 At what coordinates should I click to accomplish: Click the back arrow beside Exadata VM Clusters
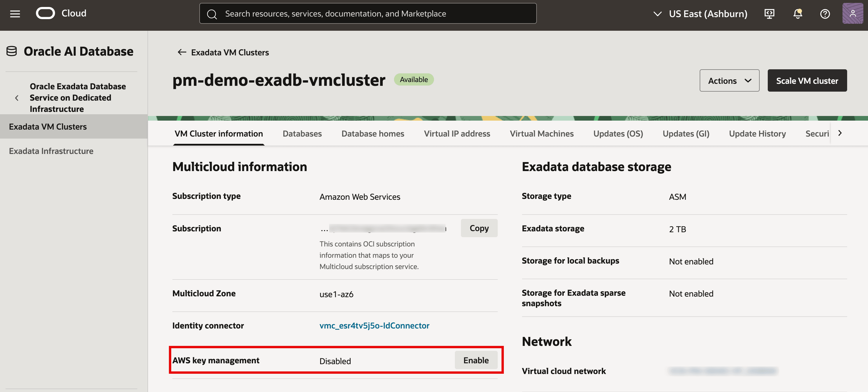(182, 52)
